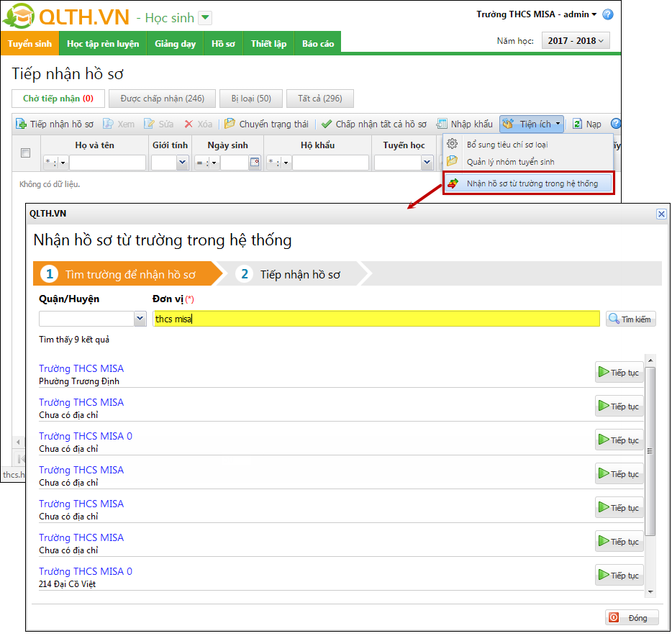Tick the select-all checkbox in table header
This screenshot has width=672, height=636.
tap(26, 153)
